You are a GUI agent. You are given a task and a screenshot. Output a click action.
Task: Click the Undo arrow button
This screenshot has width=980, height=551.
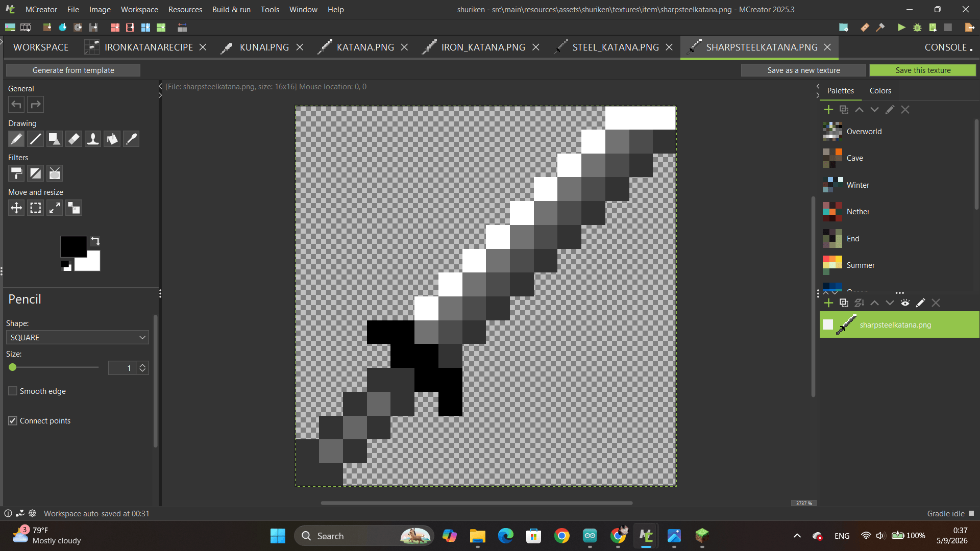[16, 105]
